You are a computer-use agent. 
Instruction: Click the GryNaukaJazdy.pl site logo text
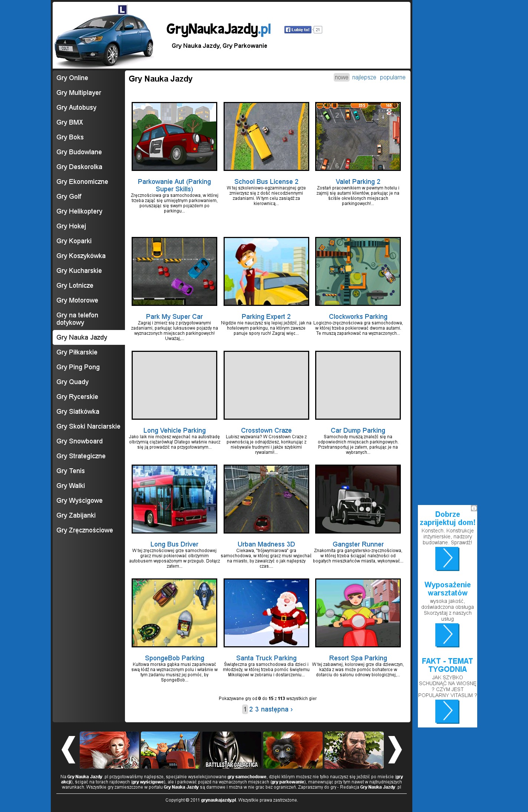point(218,29)
